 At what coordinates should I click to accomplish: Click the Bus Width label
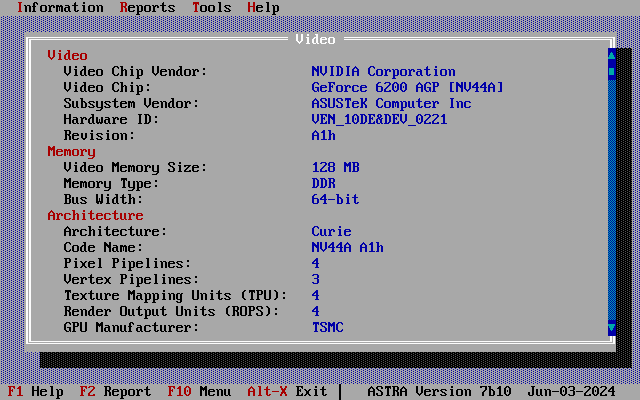[103, 200]
